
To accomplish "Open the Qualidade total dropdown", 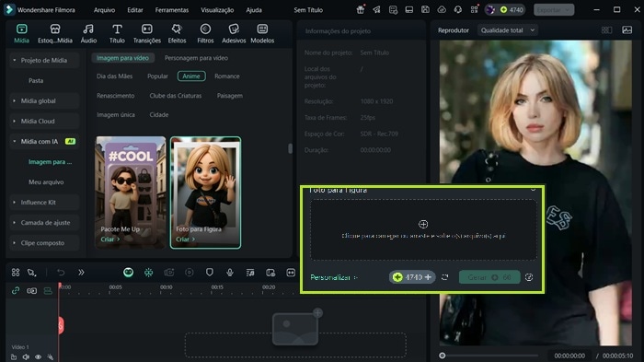I will pos(508,30).
